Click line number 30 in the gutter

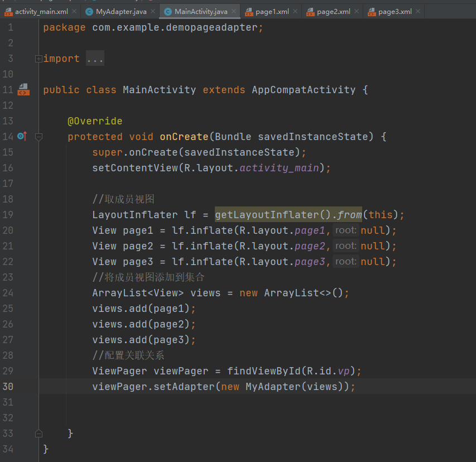click(x=8, y=387)
